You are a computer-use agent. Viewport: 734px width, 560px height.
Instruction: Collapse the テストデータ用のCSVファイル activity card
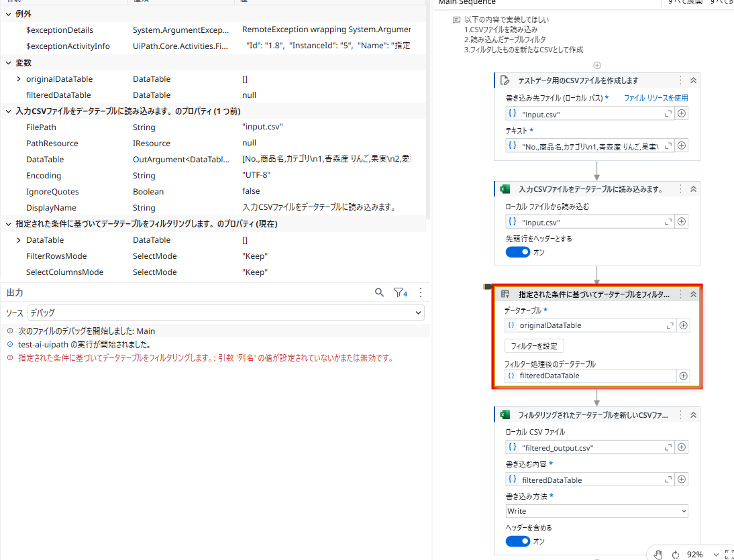click(x=693, y=80)
